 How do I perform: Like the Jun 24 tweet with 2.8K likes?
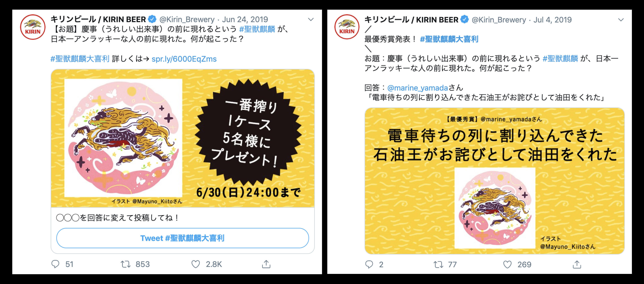(195, 264)
